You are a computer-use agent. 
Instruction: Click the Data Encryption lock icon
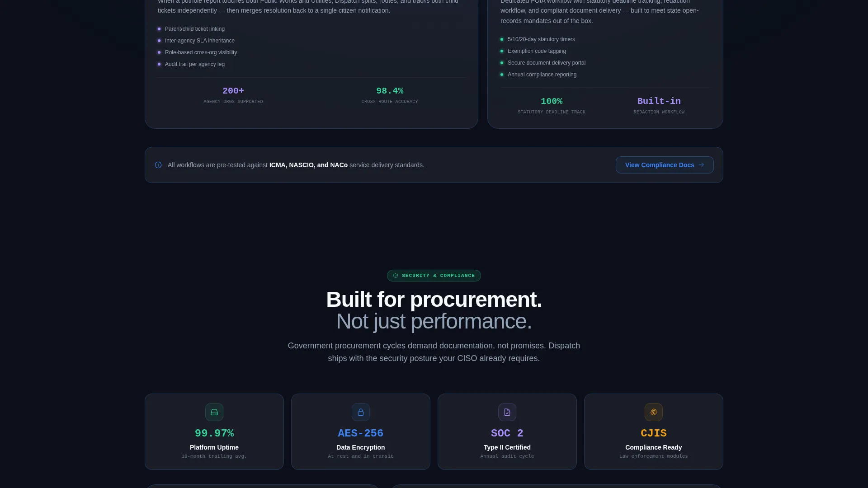click(361, 412)
